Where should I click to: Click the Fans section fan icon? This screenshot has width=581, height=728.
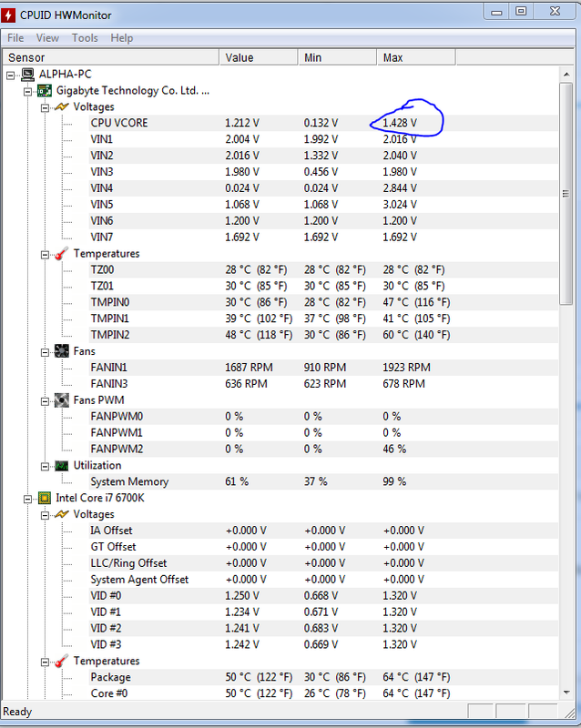coord(61,351)
